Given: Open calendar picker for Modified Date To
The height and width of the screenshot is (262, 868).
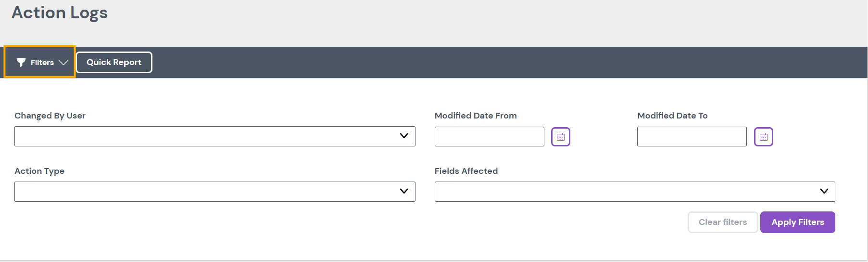Looking at the screenshot, I should click(x=763, y=137).
